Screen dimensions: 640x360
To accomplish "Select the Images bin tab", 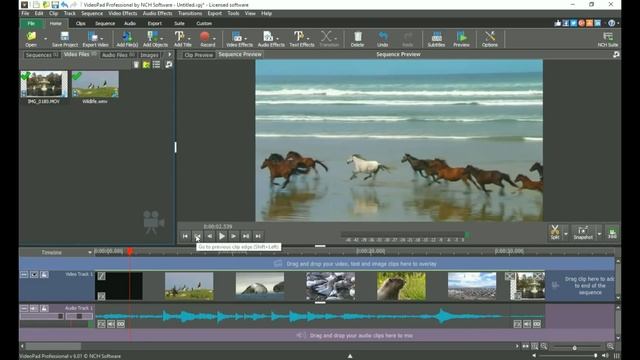I will (149, 55).
